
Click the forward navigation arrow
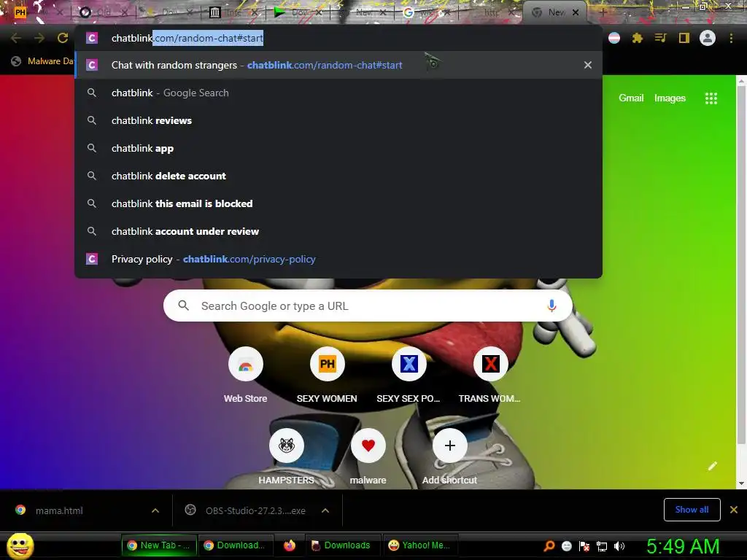(x=39, y=38)
